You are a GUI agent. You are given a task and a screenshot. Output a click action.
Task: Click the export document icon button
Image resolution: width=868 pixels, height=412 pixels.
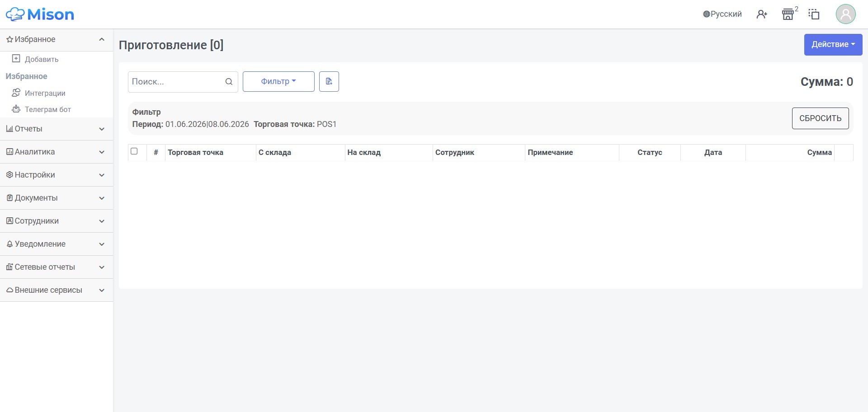(x=329, y=81)
